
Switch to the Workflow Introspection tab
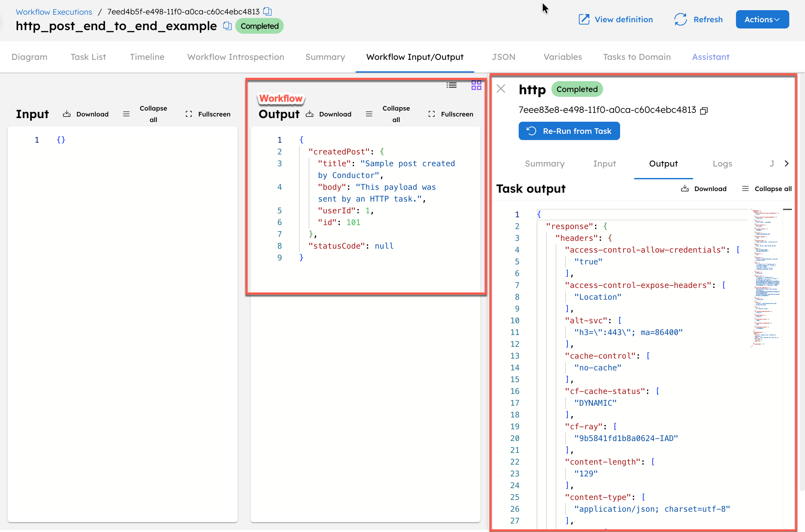point(235,57)
